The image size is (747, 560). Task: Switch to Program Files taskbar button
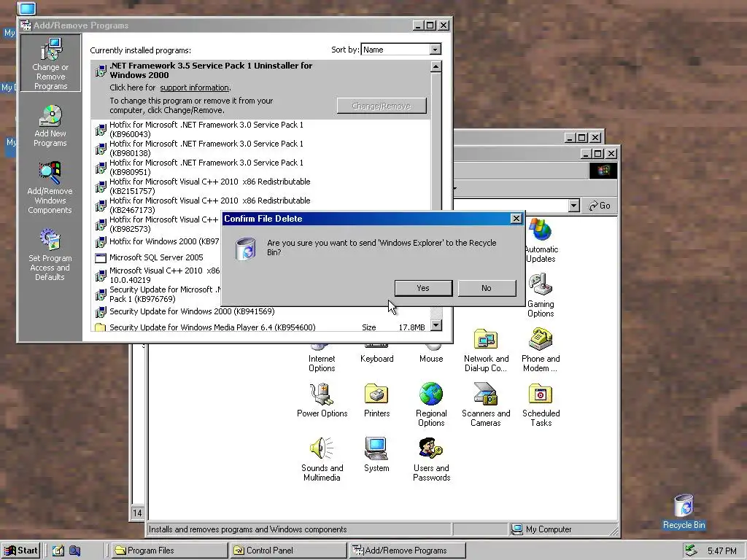tap(169, 551)
